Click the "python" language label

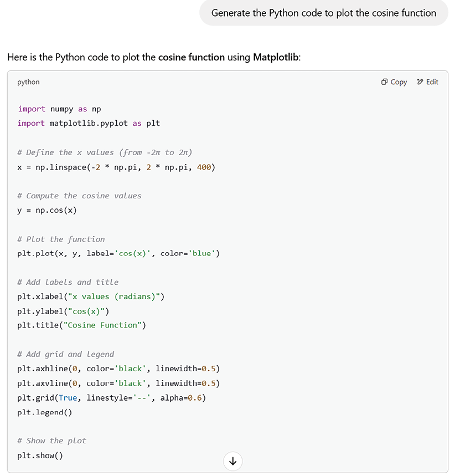[x=28, y=82]
